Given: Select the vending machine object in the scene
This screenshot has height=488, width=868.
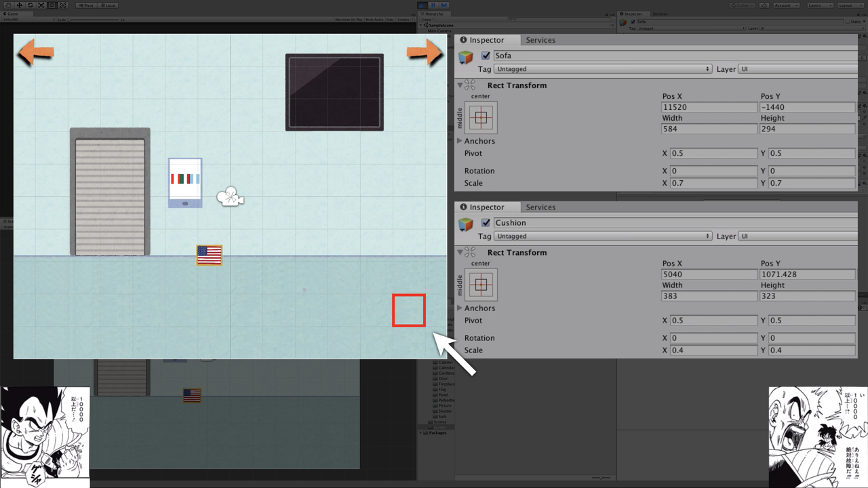Looking at the screenshot, I should pos(185,182).
